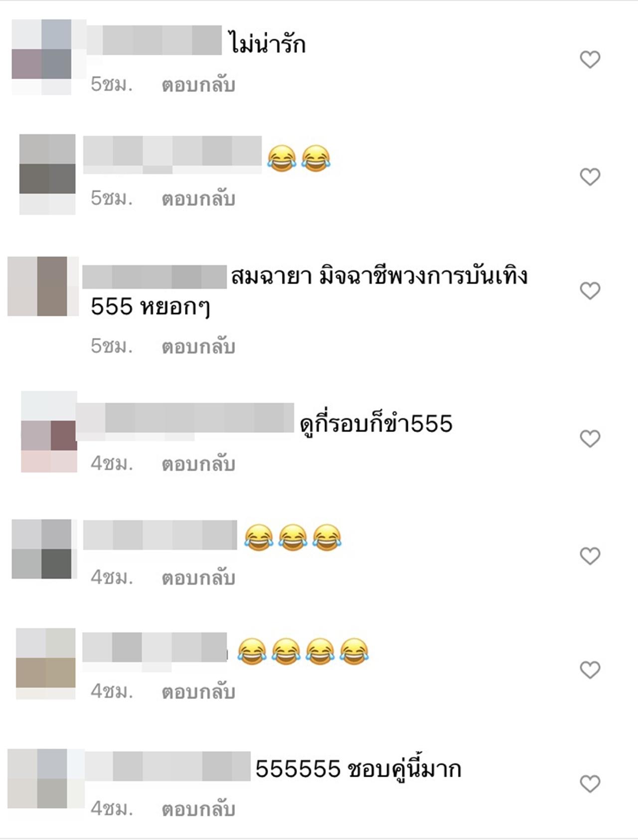Reply to the สมฉายา มิจฉาชีพ comment
Image resolution: width=638 pixels, height=840 pixels.
click(x=198, y=347)
